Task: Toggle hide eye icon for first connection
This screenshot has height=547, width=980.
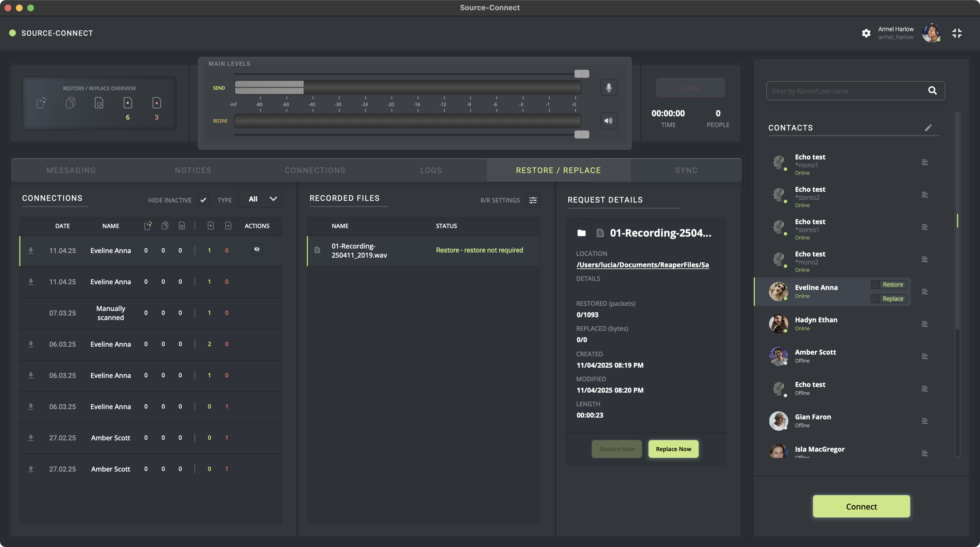Action: (x=257, y=249)
